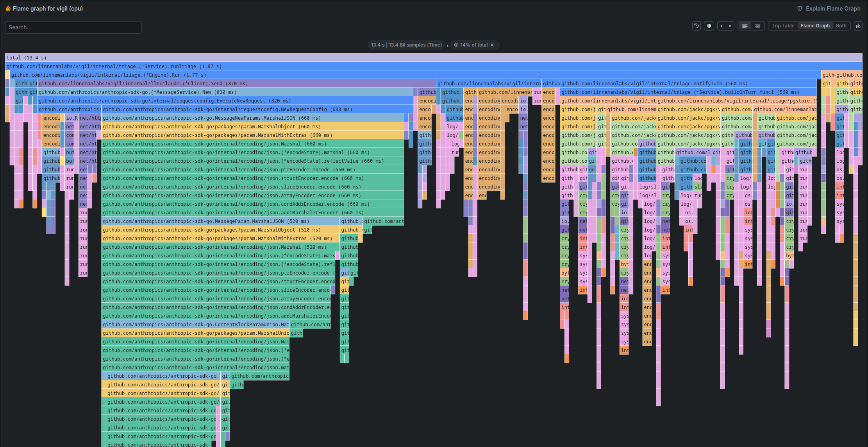868x447 pixels.
Task: Expand the breadcrumb chevron after samples label
Action: click(x=447, y=45)
